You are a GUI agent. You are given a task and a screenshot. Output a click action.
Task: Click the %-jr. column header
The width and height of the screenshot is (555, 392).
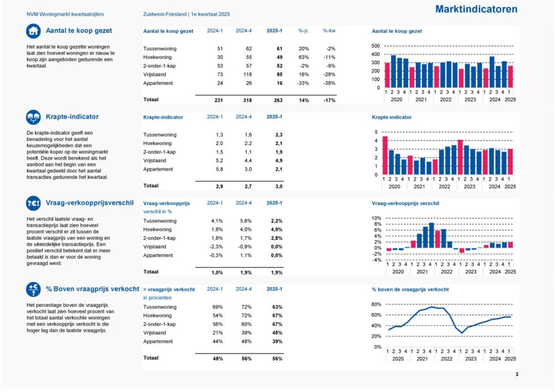tap(304, 31)
